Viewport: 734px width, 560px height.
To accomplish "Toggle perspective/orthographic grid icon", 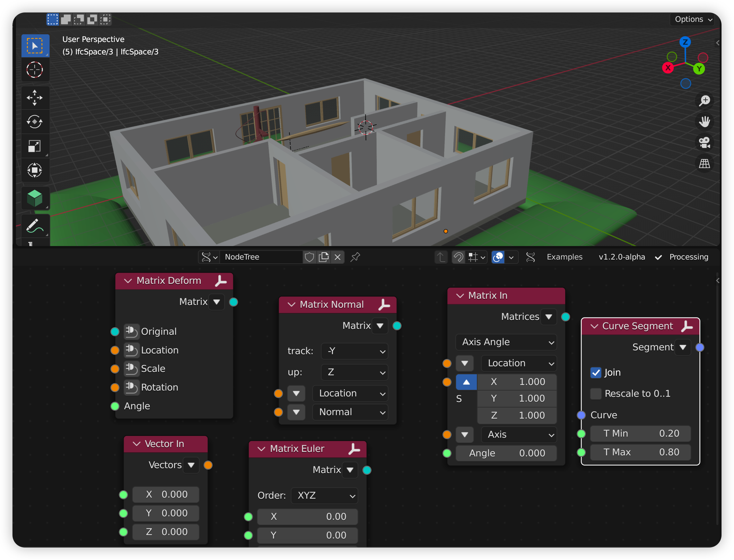I will click(705, 163).
